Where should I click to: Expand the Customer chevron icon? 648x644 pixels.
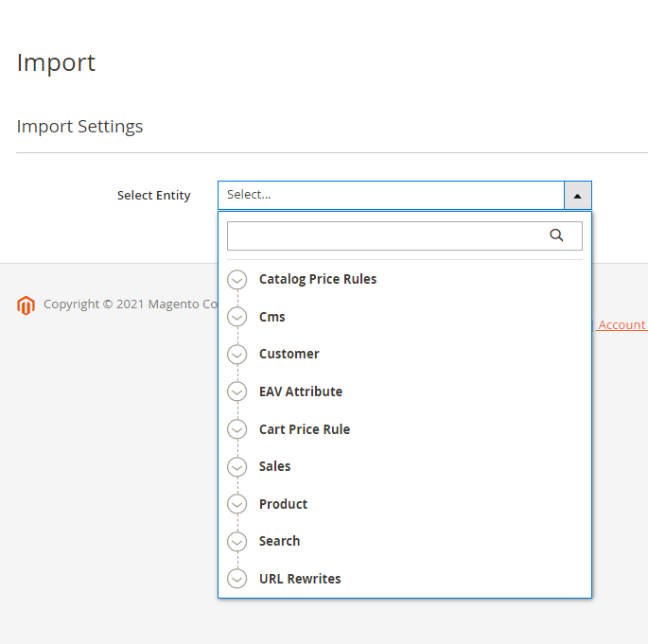236,355
